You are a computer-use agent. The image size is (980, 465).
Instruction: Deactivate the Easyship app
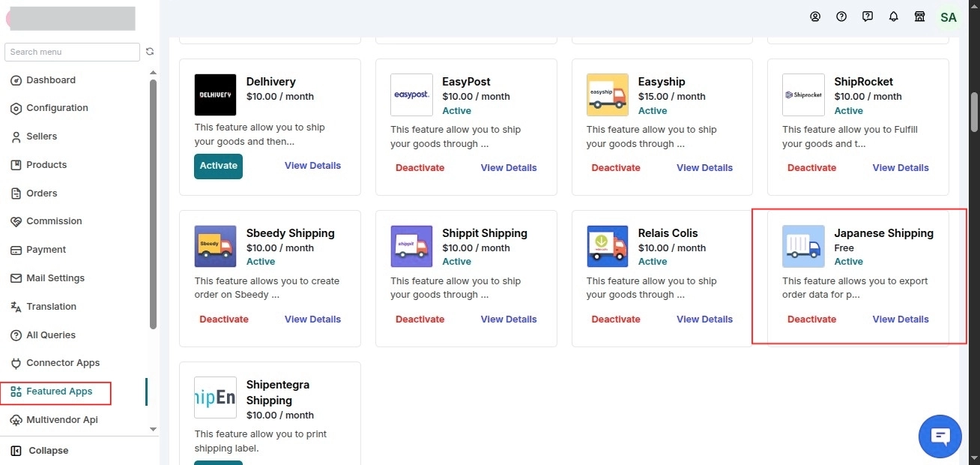click(x=615, y=168)
